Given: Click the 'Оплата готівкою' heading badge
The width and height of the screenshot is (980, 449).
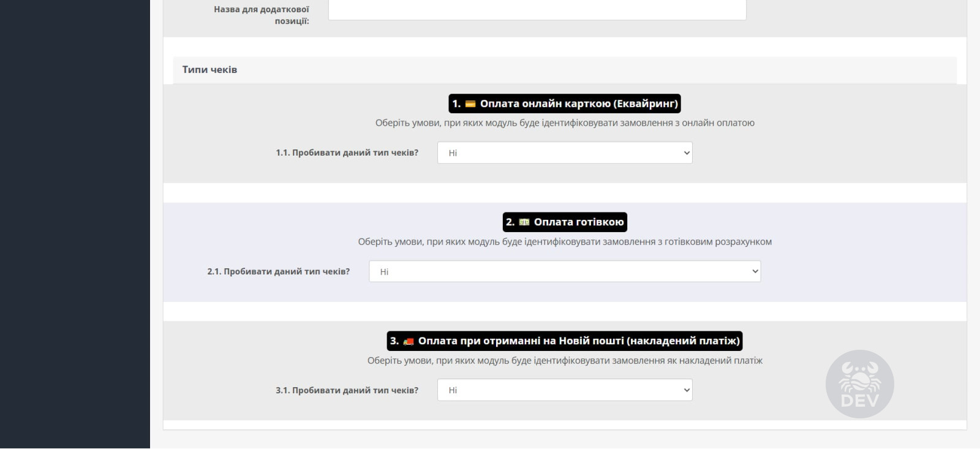Looking at the screenshot, I should point(565,222).
